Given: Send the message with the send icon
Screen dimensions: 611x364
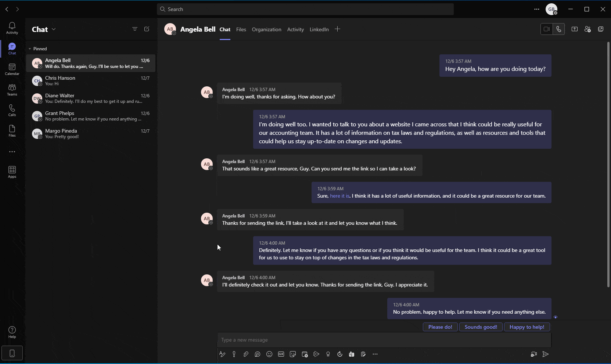Looking at the screenshot, I should point(546,354).
